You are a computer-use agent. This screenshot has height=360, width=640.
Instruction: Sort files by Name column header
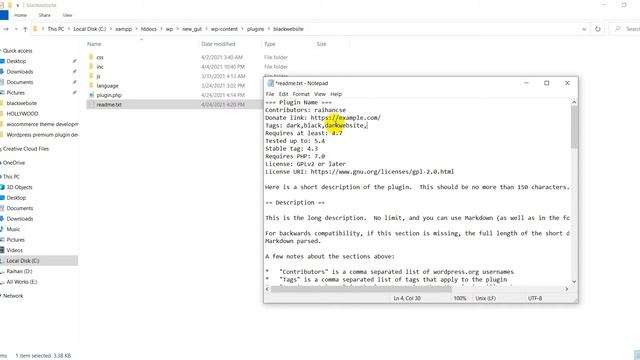point(94,44)
